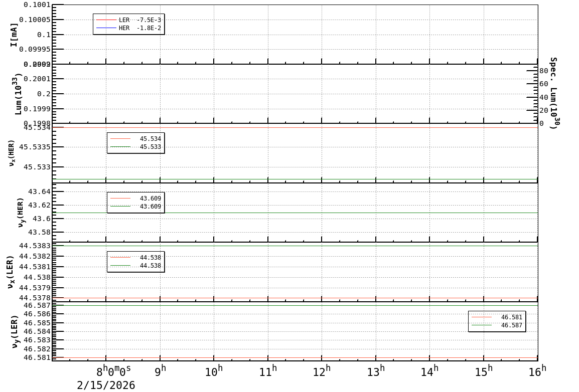
Task: Click the 43.609 red legend entry in νy(HER)
Action: pos(135,199)
